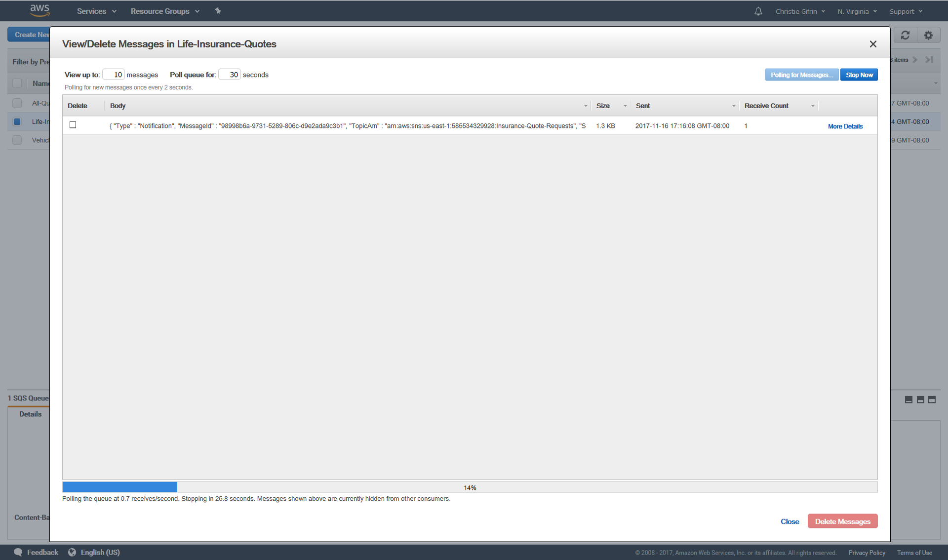Click the AWS logo icon
This screenshot has width=948, height=560.
pos(39,10)
